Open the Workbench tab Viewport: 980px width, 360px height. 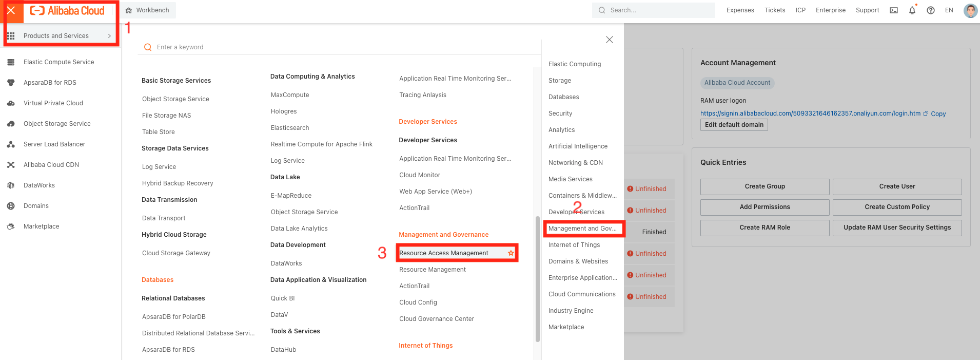148,10
